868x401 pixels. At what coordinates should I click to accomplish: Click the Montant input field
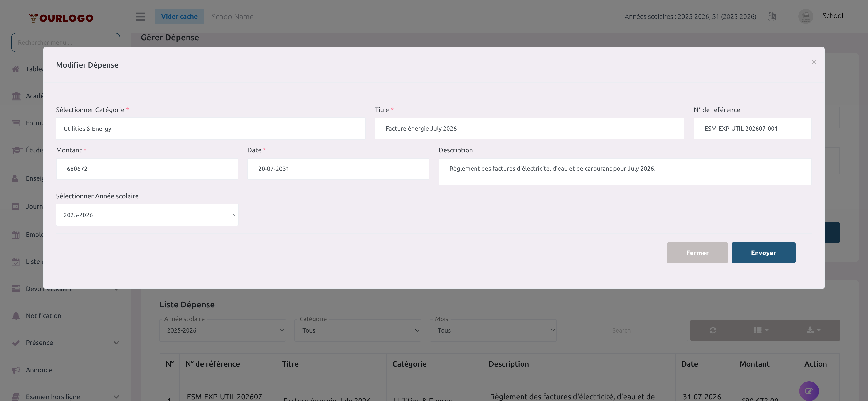[x=147, y=169]
